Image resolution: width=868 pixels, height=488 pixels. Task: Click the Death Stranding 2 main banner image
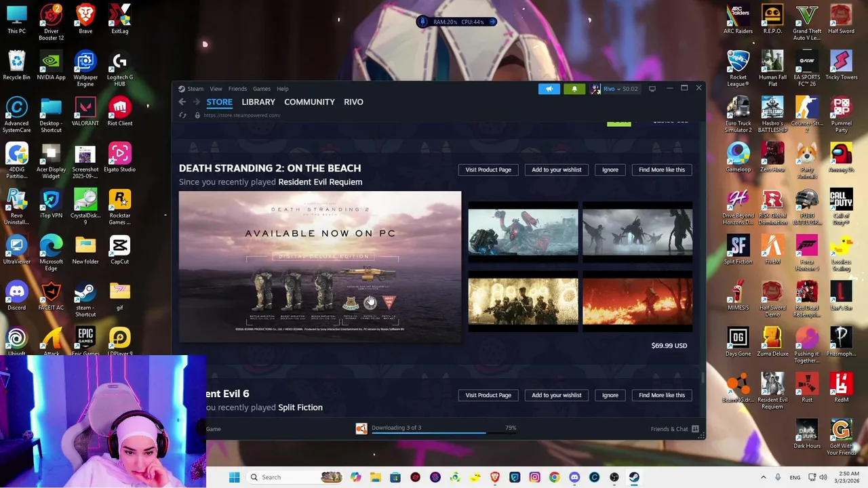click(320, 266)
